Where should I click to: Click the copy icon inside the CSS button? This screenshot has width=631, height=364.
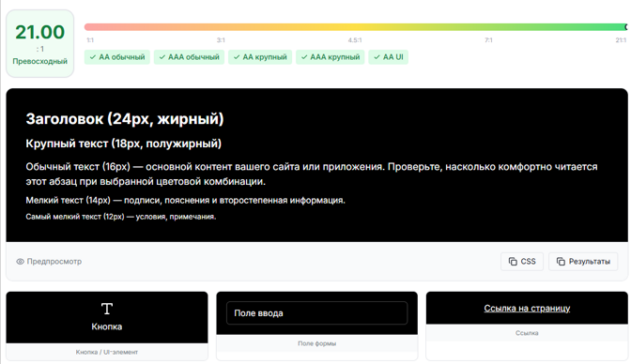pos(513,262)
